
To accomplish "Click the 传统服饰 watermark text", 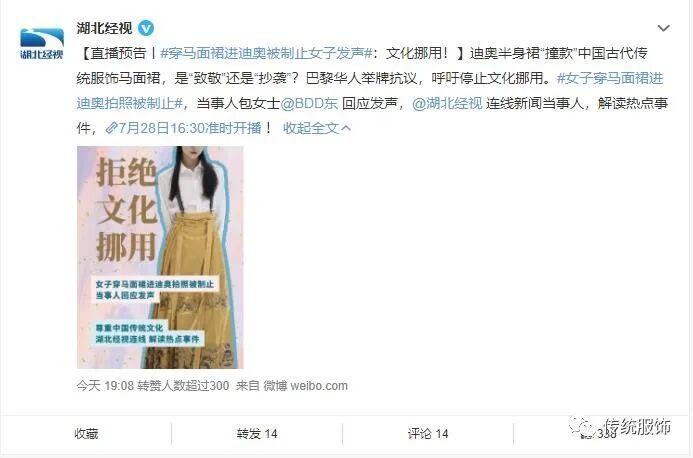I will tap(638, 427).
